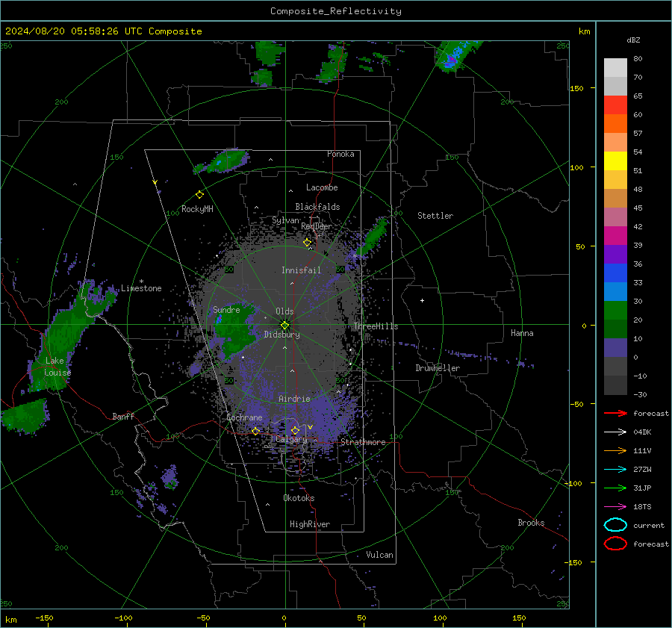Click the yellow marker near RockyMH
This screenshot has height=628, width=672.
click(199, 195)
